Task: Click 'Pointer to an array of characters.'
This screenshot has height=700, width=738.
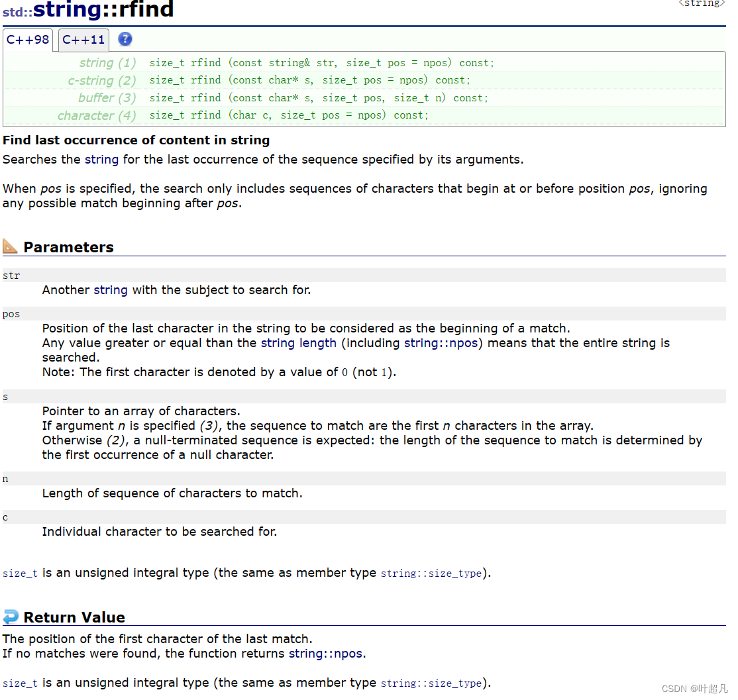Action: 141,411
